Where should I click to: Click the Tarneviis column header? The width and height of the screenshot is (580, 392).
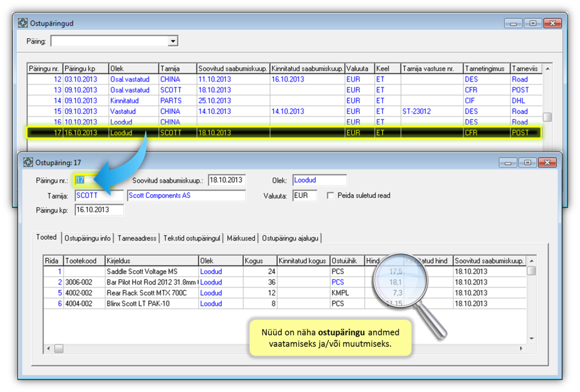[526, 69]
